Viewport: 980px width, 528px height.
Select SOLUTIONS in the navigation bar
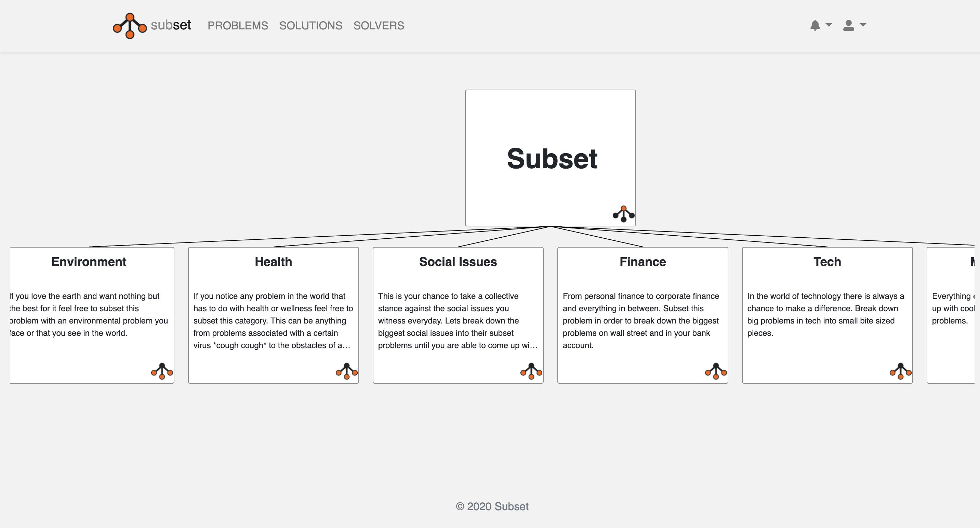(310, 26)
